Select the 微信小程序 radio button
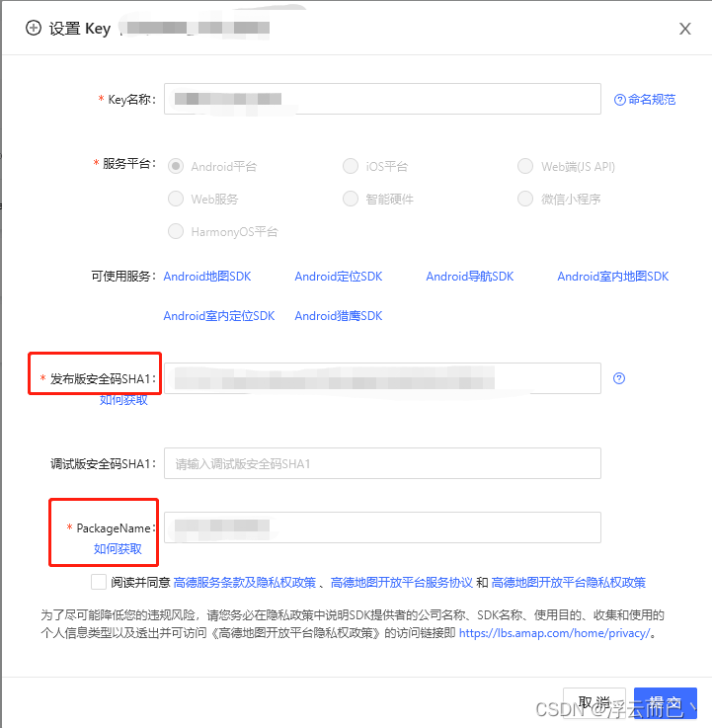712x728 pixels. (525, 199)
